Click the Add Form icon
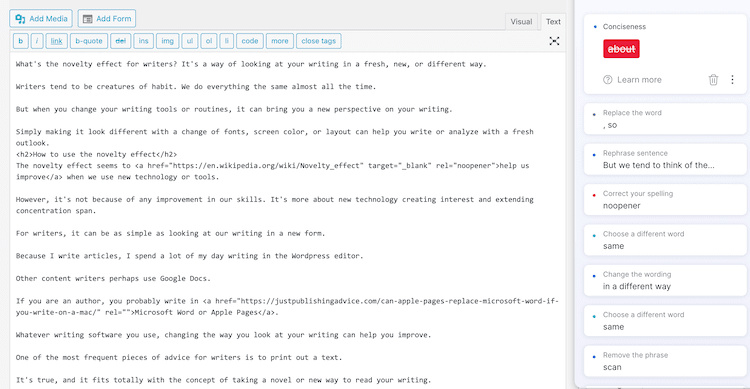The image size is (750, 389). pyautogui.click(x=88, y=19)
